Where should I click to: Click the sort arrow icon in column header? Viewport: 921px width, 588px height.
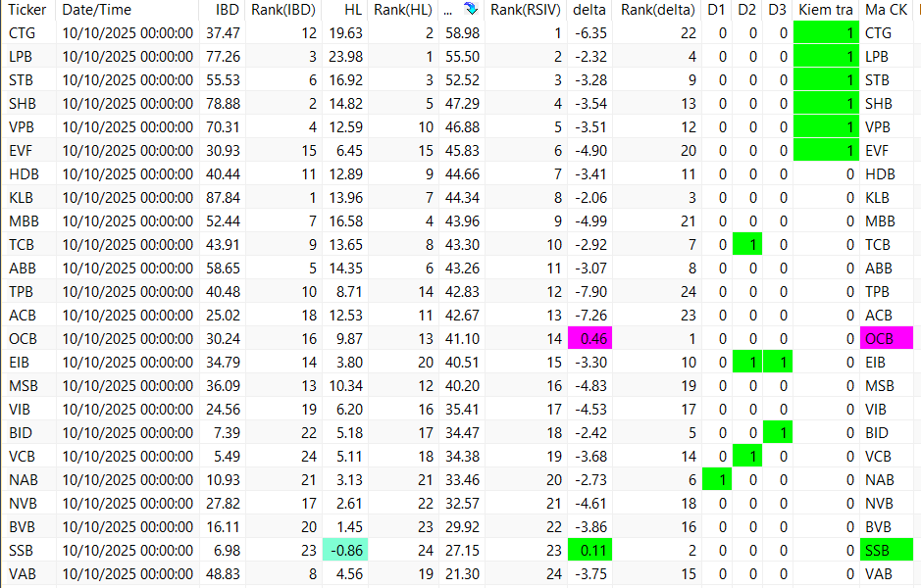(x=471, y=9)
